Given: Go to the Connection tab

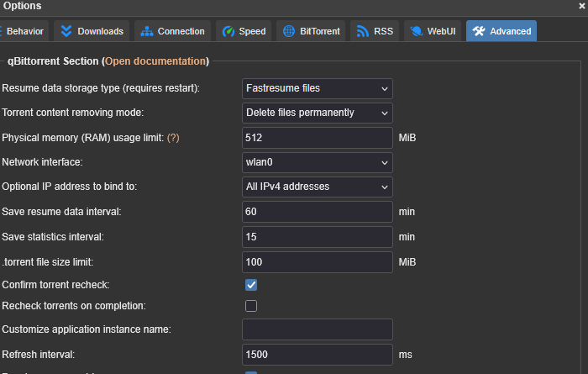Looking at the screenshot, I should coord(172,31).
